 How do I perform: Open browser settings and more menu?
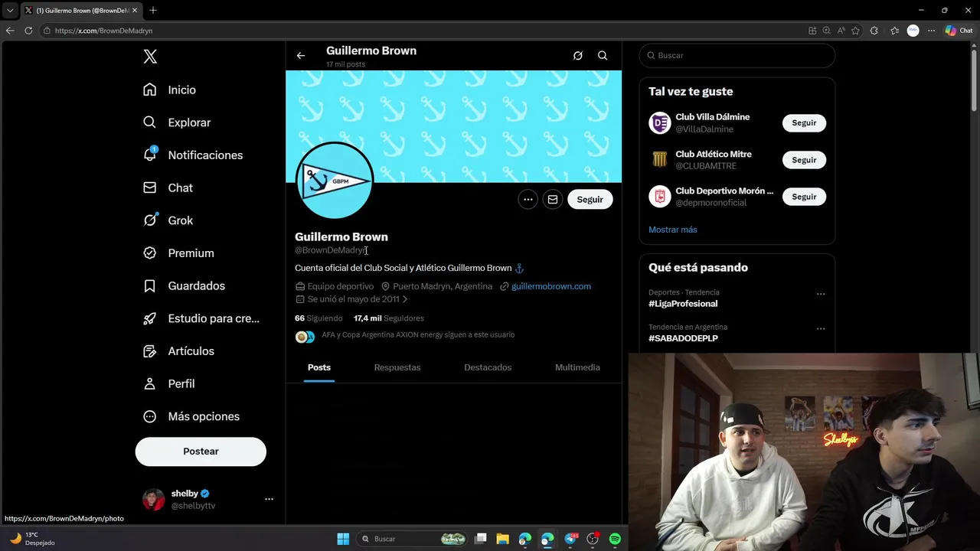(x=931, y=31)
